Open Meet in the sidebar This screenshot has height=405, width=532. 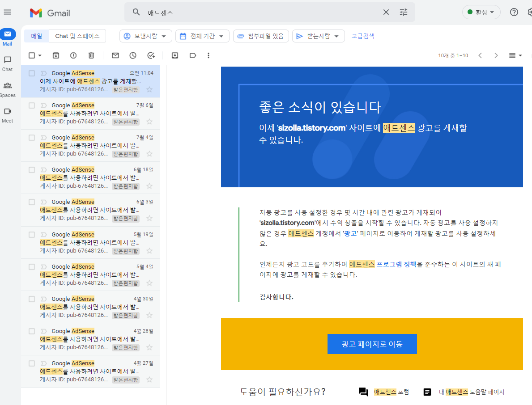(x=8, y=116)
